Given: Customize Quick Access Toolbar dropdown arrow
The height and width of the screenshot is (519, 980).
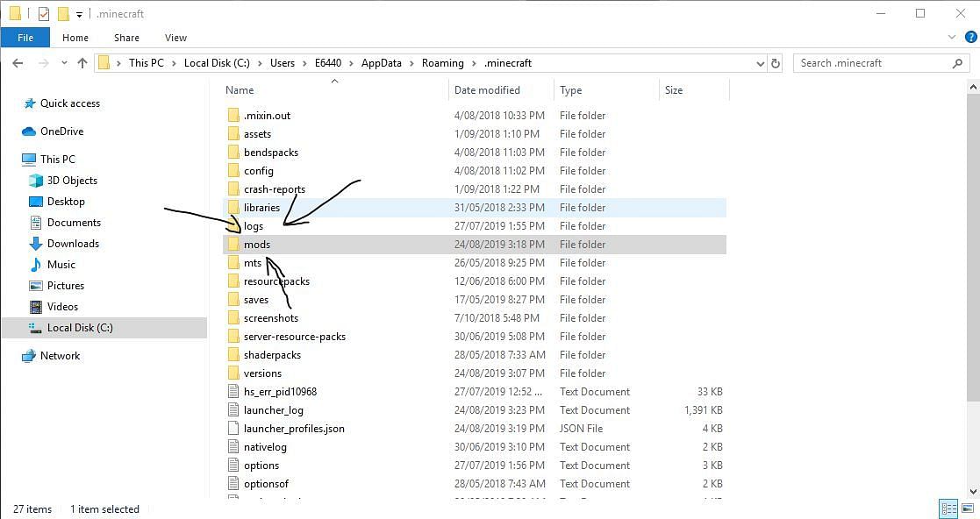Looking at the screenshot, I should (79, 14).
